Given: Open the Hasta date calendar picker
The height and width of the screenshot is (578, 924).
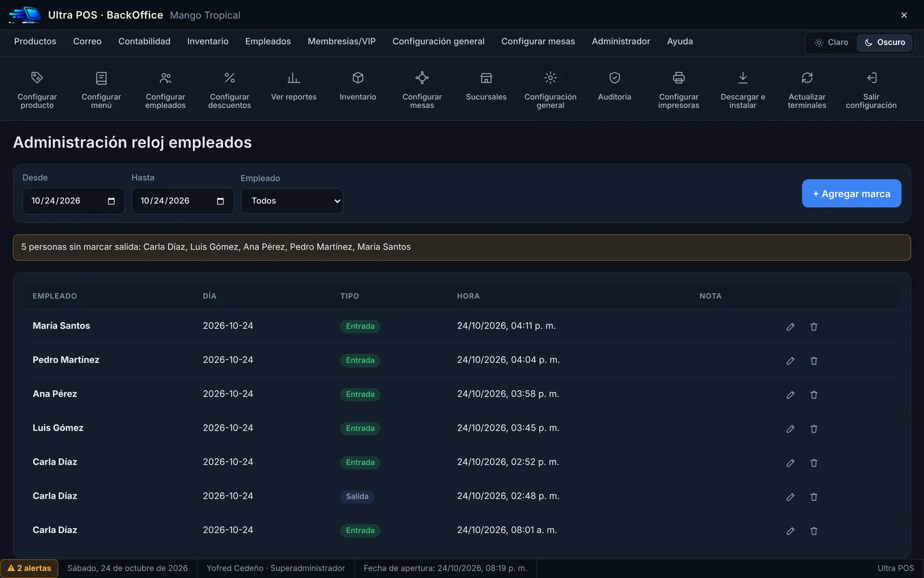Looking at the screenshot, I should click(x=221, y=201).
